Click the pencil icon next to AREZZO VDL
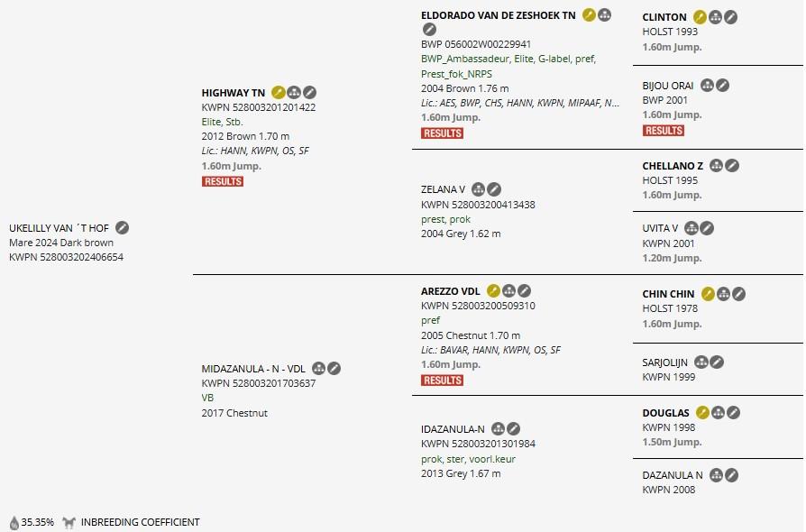Viewport: 806px width, 532px height. point(524,291)
